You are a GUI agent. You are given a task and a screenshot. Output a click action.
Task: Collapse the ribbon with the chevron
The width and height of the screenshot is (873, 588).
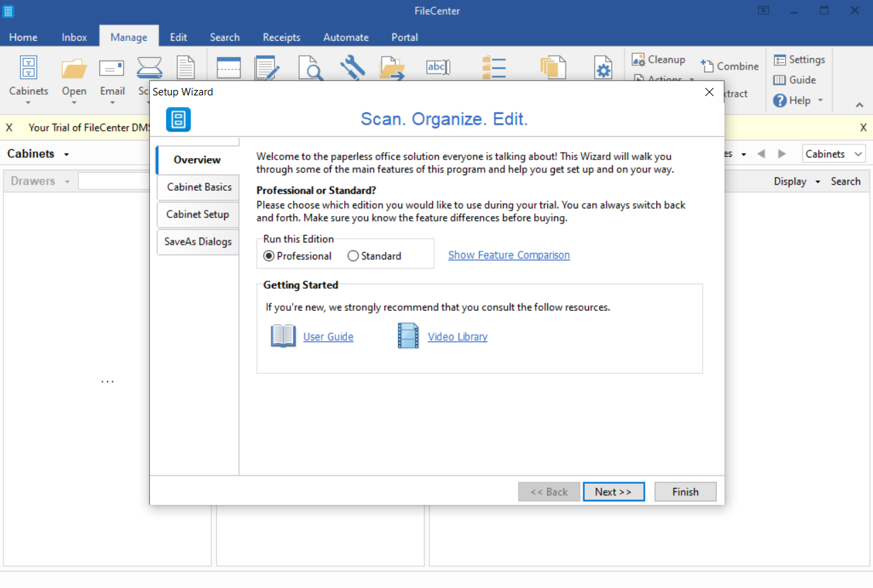coord(859,105)
